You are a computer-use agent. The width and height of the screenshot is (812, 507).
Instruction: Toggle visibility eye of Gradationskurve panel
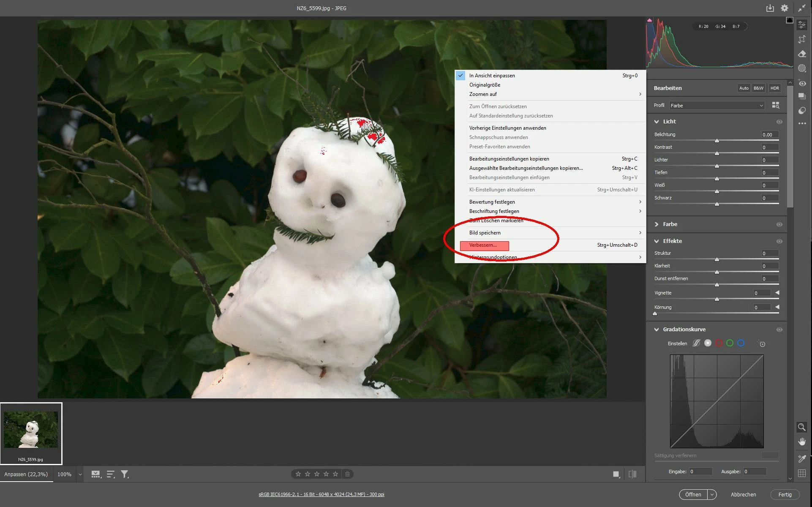(x=779, y=330)
